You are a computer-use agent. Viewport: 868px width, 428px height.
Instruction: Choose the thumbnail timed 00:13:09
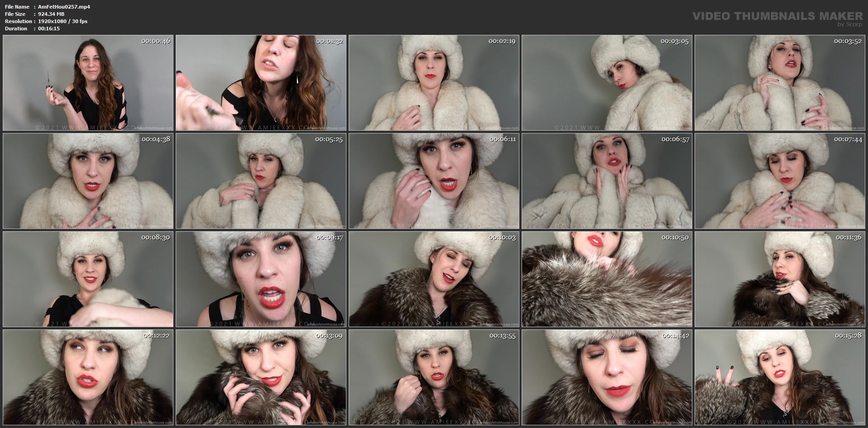click(x=261, y=377)
